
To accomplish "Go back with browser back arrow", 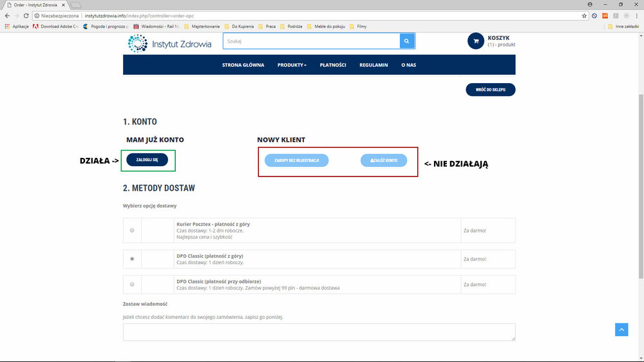I will tap(7, 15).
